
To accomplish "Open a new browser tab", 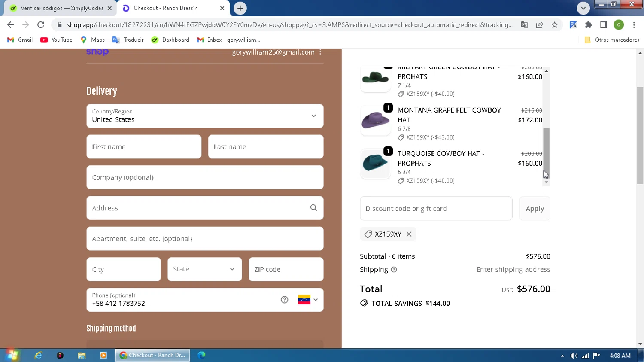I will [x=240, y=8].
